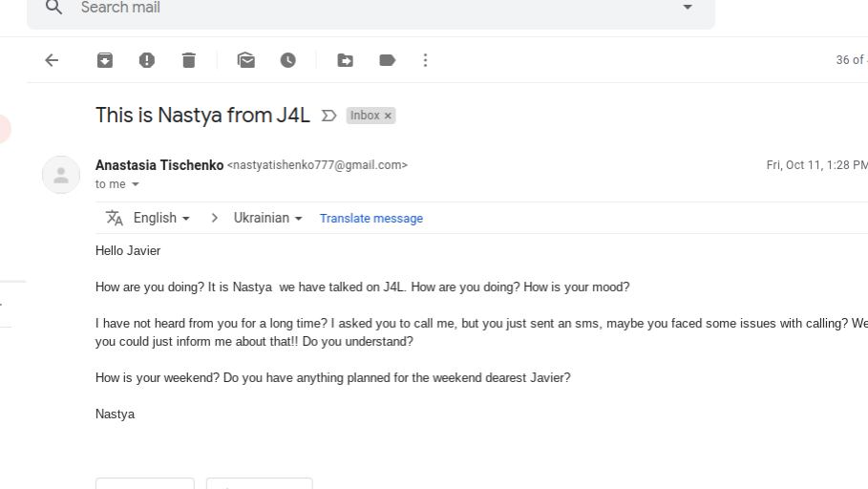This screenshot has width=868, height=489.
Task: Open the Labels tag icon
Action: coord(387,60)
